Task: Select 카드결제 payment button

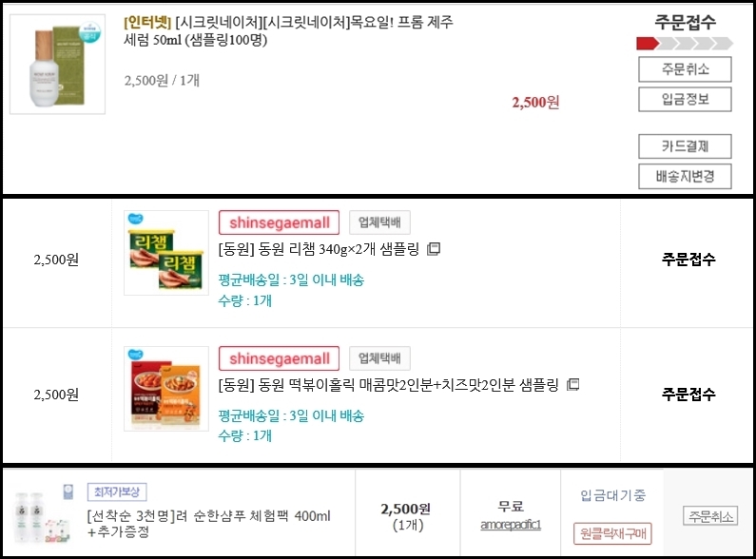Action: pos(685,146)
